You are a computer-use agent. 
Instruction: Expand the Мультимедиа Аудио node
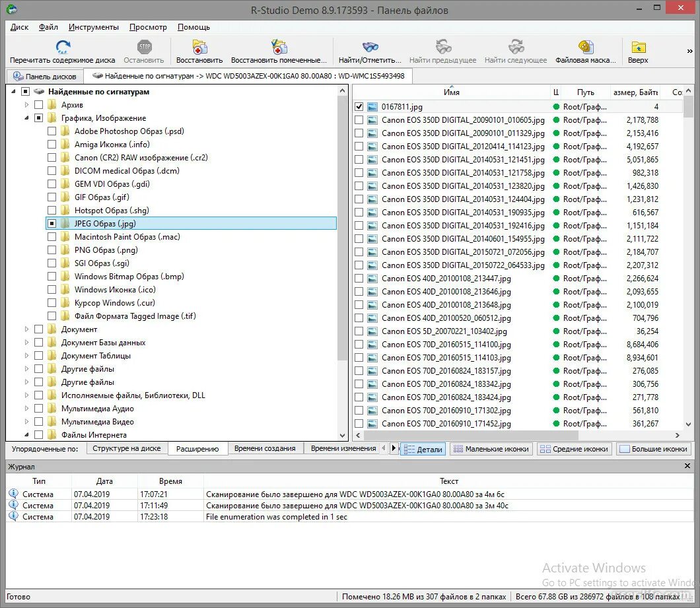point(26,409)
